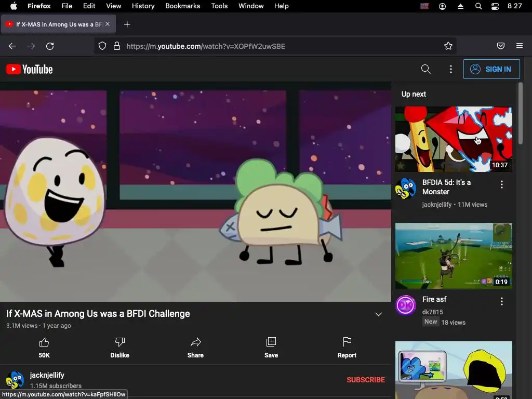Expand the video description chevron

[378, 314]
